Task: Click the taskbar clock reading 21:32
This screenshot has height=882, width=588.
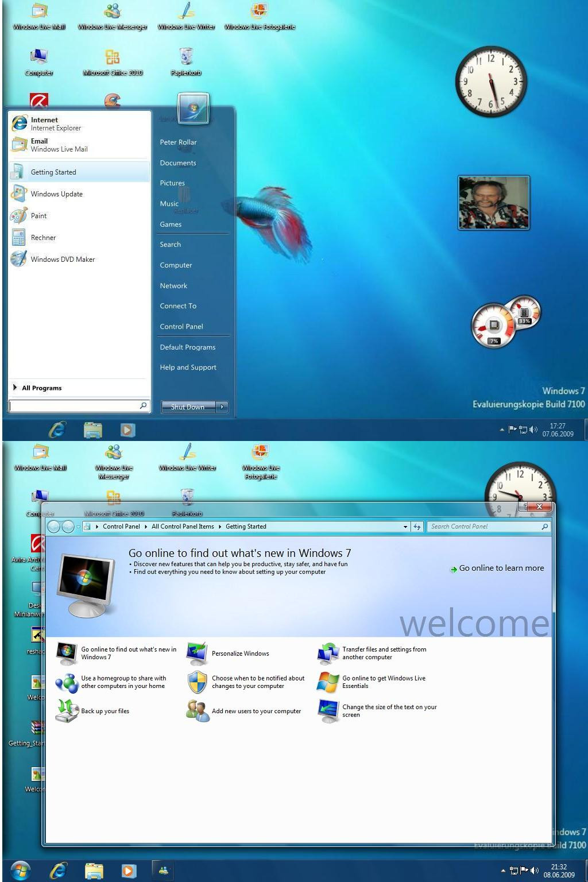Action: point(559,871)
